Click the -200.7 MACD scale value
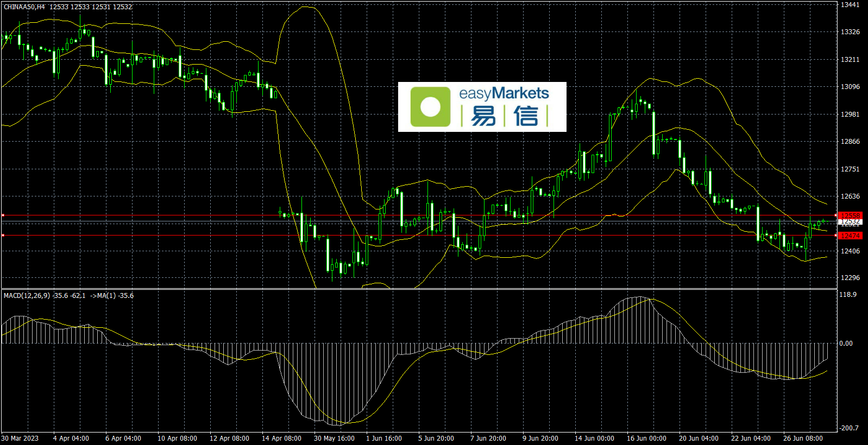Viewport: 868px width, 445px height. (849, 428)
